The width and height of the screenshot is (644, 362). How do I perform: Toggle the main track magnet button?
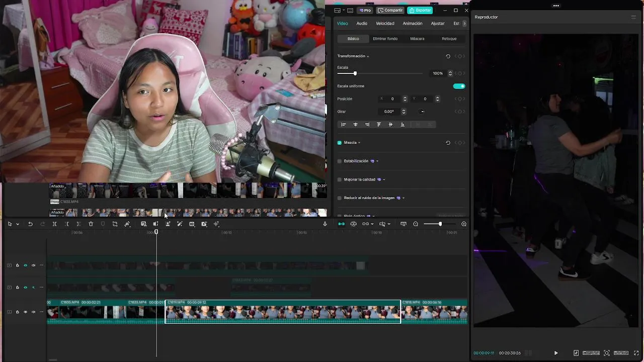(x=341, y=224)
